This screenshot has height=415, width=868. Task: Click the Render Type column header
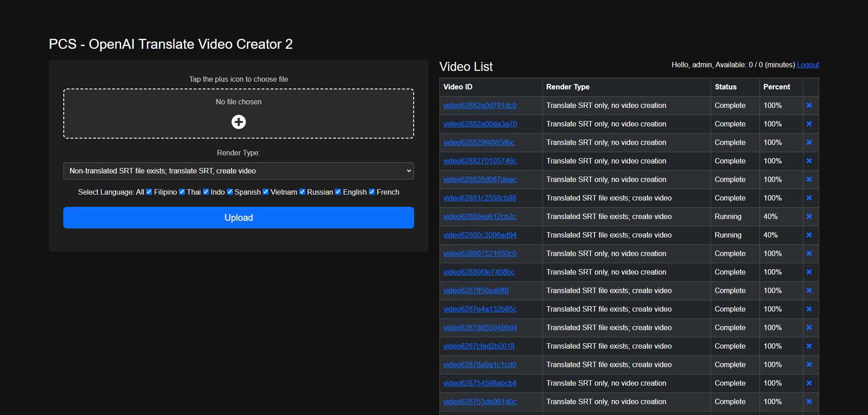click(x=627, y=87)
